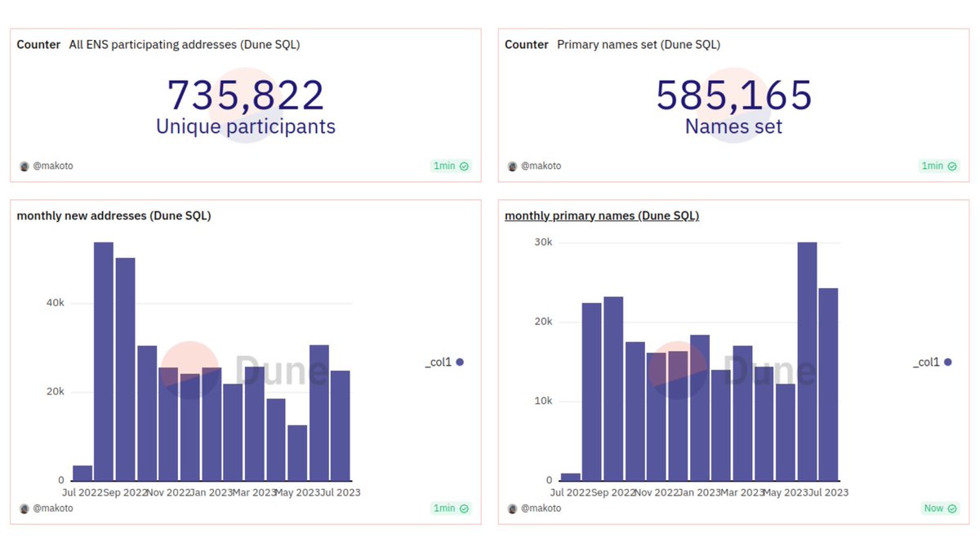Click 30k axis label in primary names chart
Screen dimensions: 980x551
click(544, 242)
